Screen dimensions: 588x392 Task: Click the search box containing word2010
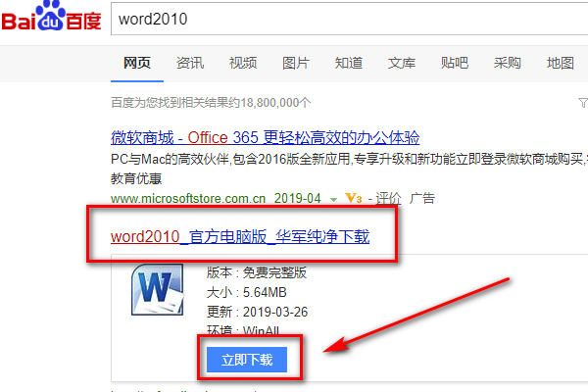(350, 19)
